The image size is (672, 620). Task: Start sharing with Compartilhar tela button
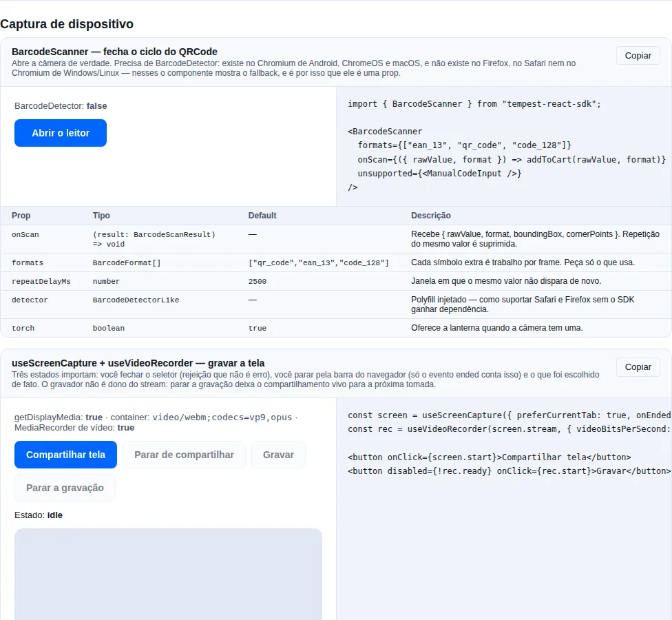click(x=65, y=455)
